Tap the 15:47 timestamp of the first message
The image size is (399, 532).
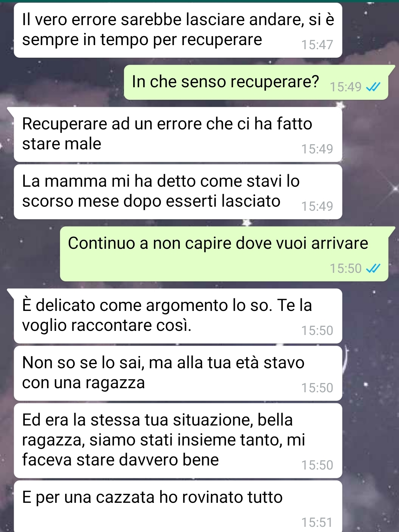[317, 45]
